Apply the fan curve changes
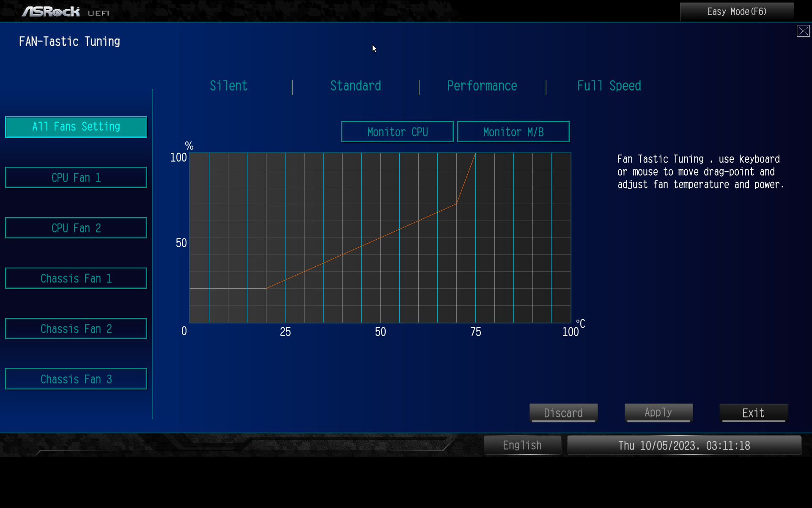 [658, 413]
